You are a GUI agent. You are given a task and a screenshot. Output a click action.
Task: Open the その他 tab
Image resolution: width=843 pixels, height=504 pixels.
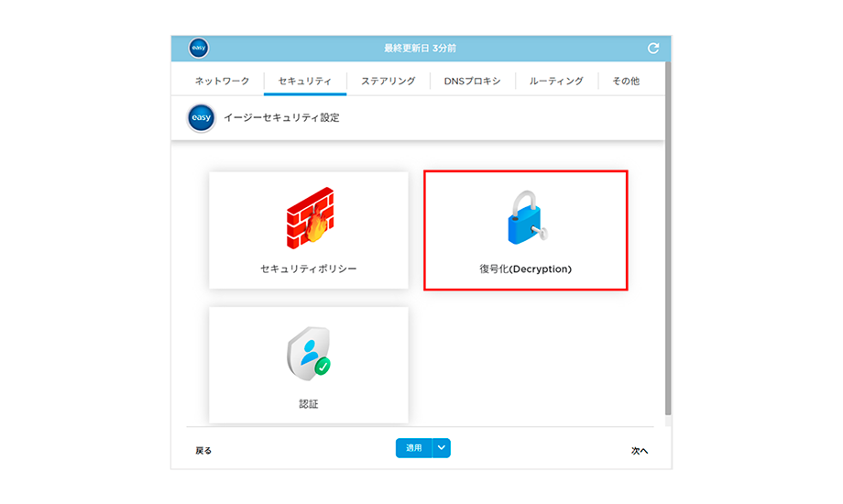click(625, 82)
